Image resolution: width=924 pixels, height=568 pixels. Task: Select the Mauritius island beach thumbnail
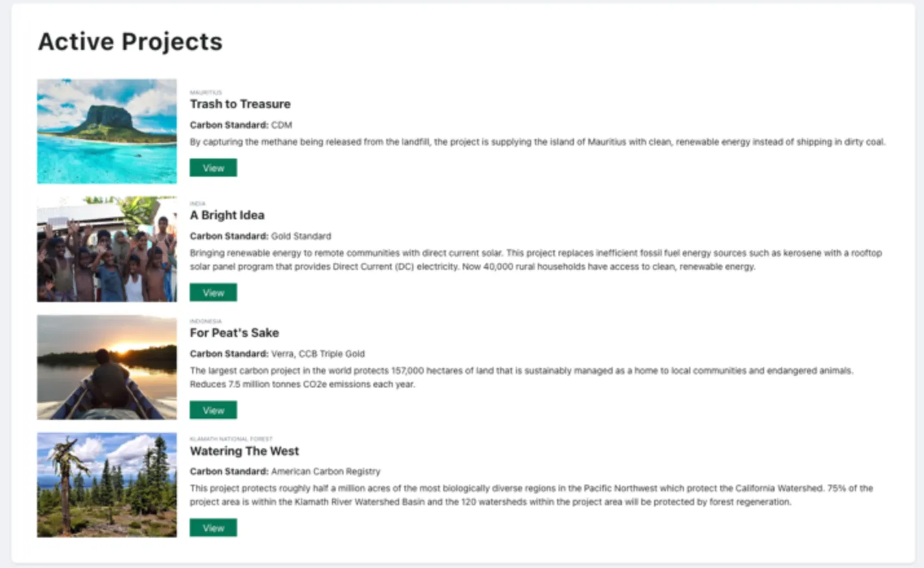tap(107, 131)
